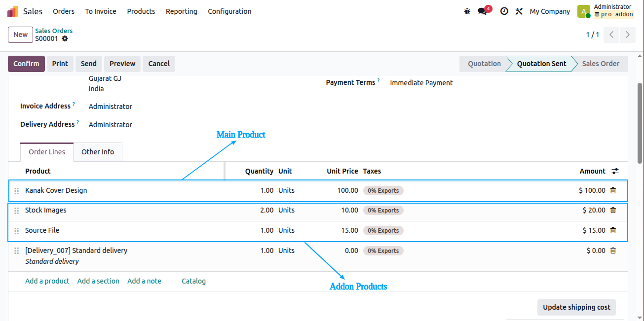This screenshot has height=321, width=644.
Task: Open the My Company switcher
Action: [550, 11]
